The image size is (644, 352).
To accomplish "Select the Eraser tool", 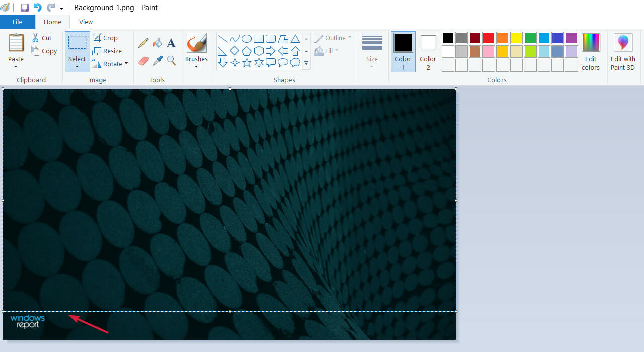I will tap(144, 61).
